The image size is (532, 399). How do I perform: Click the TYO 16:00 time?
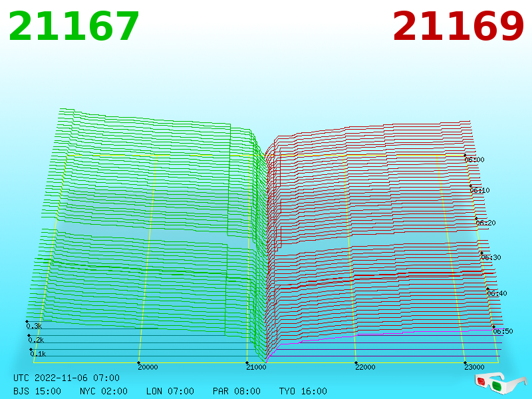click(x=303, y=391)
